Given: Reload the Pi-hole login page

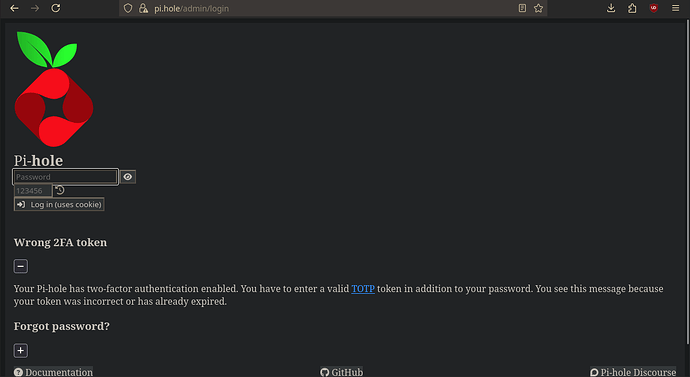Looking at the screenshot, I should (55, 8).
